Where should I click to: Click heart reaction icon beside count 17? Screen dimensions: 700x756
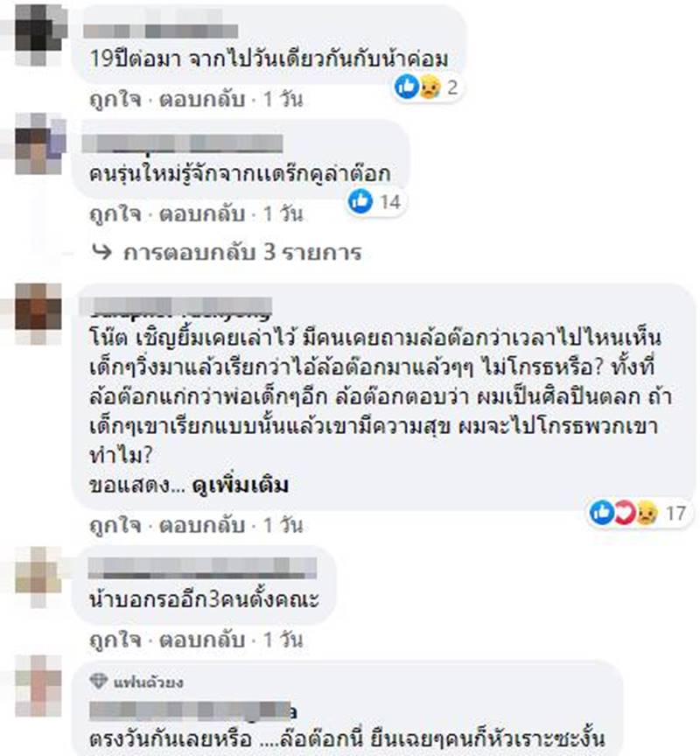(x=625, y=512)
